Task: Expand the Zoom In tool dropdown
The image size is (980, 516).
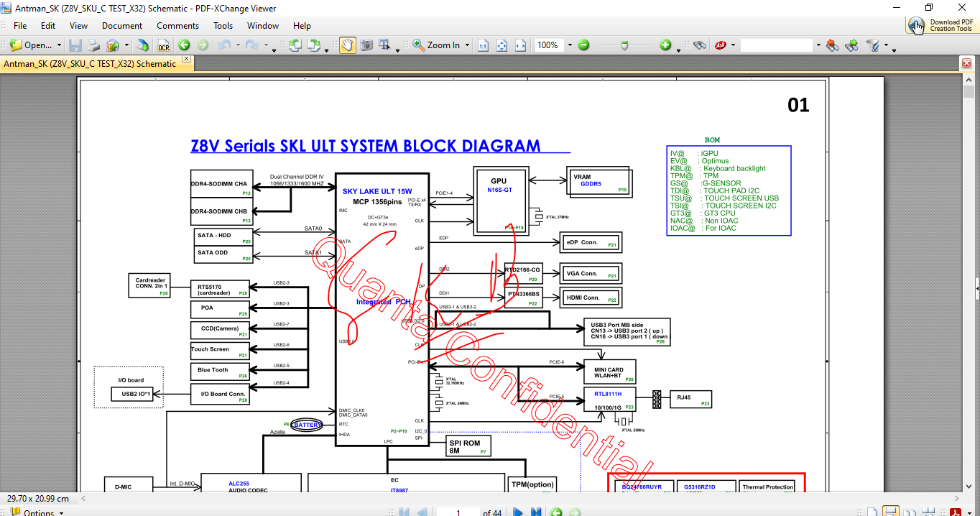Action: (x=467, y=45)
